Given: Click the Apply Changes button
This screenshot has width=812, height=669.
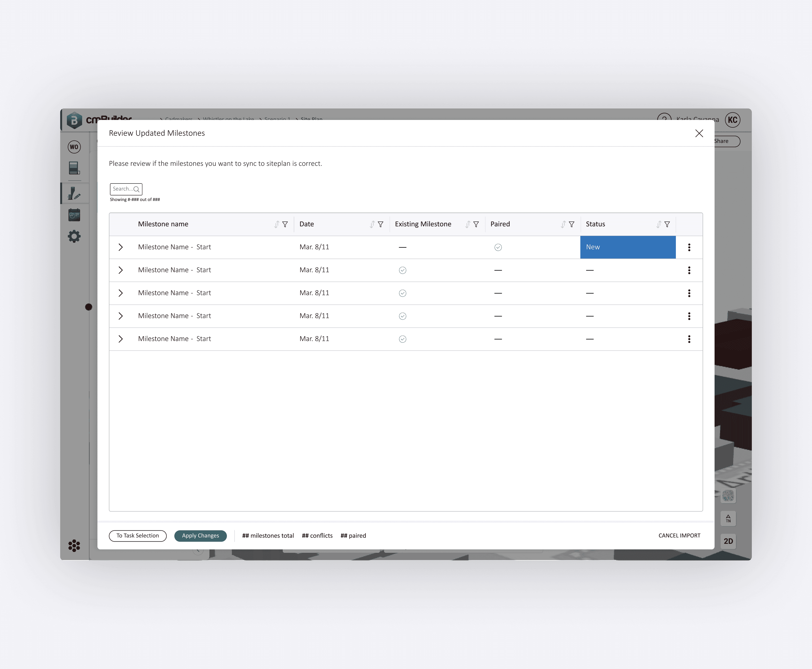Looking at the screenshot, I should 200,536.
